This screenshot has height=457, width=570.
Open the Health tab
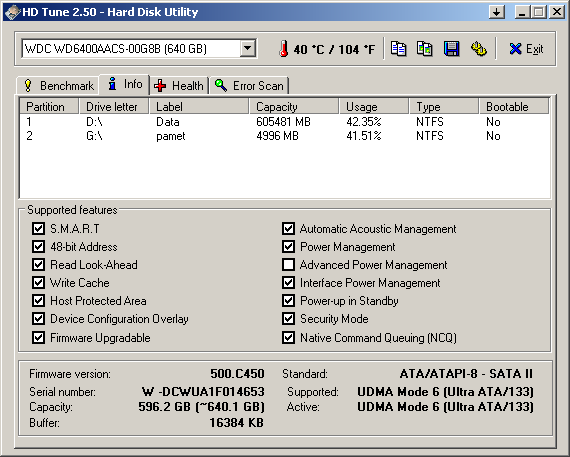pyautogui.click(x=179, y=86)
